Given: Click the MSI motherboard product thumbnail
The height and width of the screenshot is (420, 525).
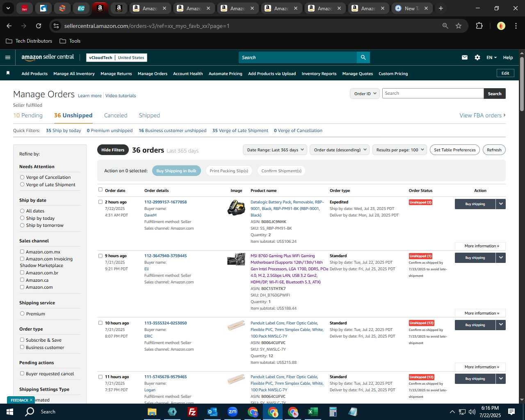Looking at the screenshot, I should (236, 259).
